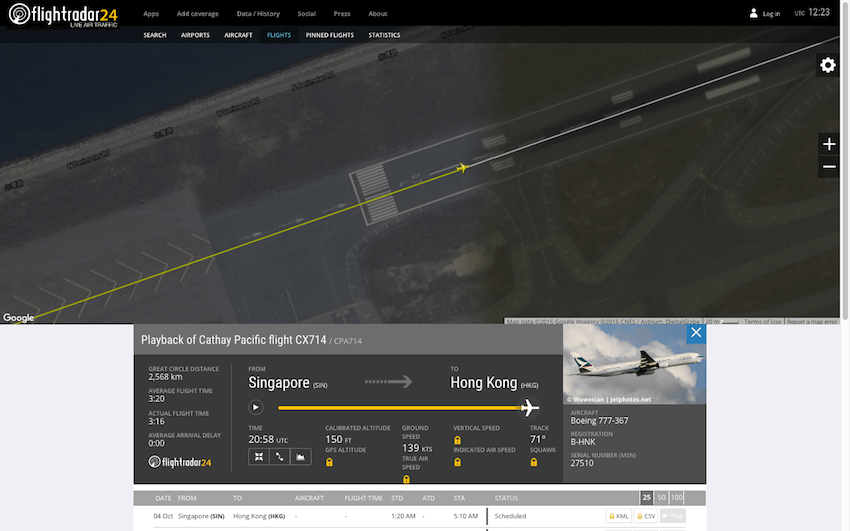Click the indicated air speed lock icon
This screenshot has width=850, height=531.
tap(458, 462)
